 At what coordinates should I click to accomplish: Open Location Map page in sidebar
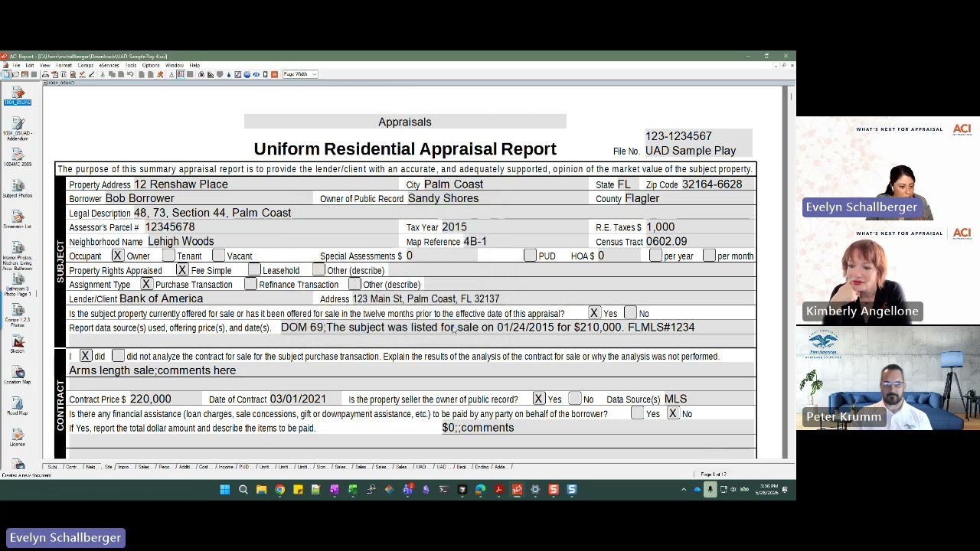coord(17,375)
